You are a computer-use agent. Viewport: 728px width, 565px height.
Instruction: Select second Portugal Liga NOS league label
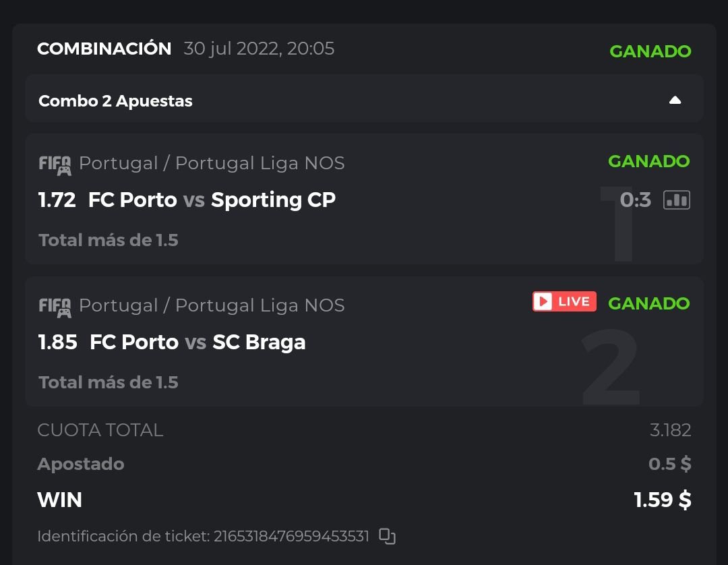click(x=212, y=305)
